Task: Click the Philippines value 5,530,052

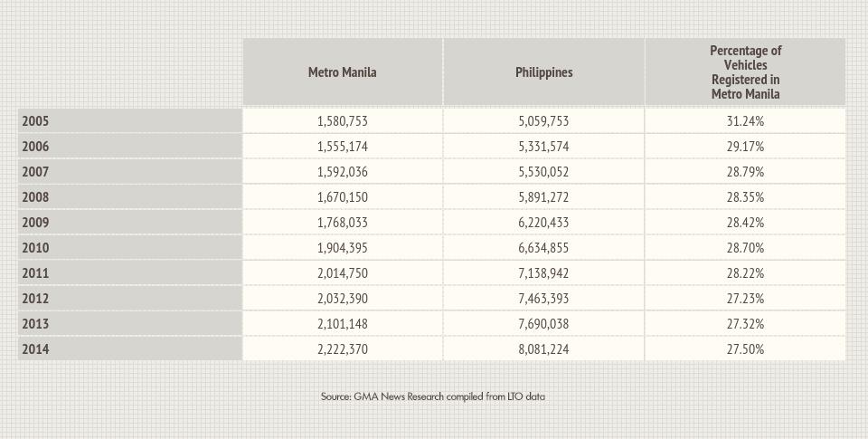Action: click(543, 172)
